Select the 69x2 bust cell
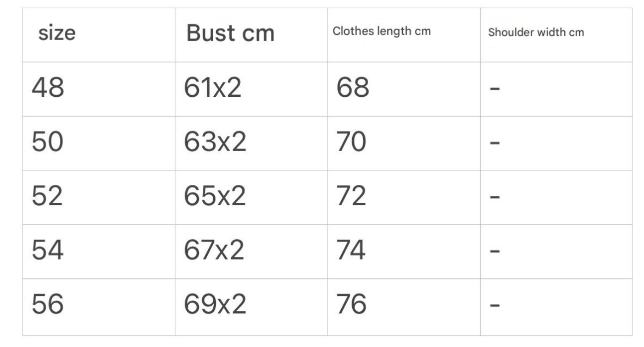 pos(215,305)
